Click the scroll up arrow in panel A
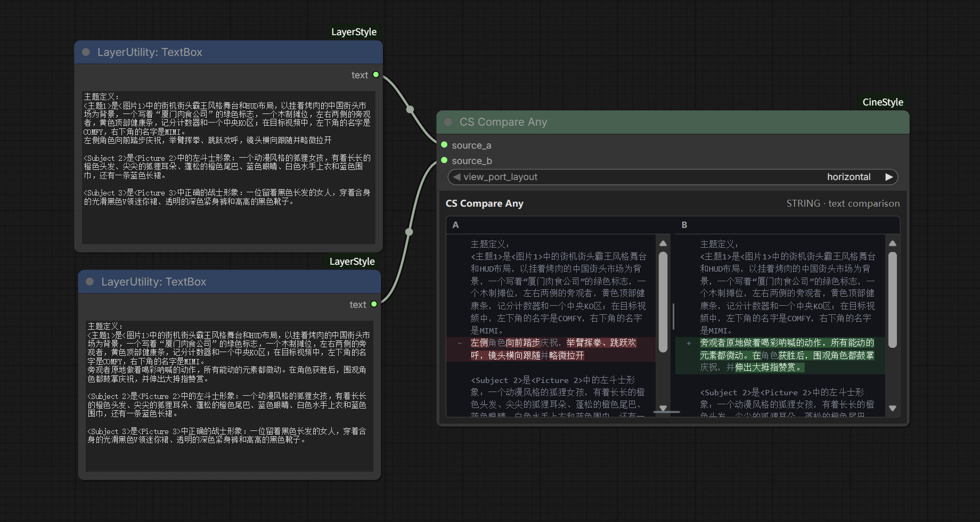The height and width of the screenshot is (522, 980). pyautogui.click(x=663, y=243)
